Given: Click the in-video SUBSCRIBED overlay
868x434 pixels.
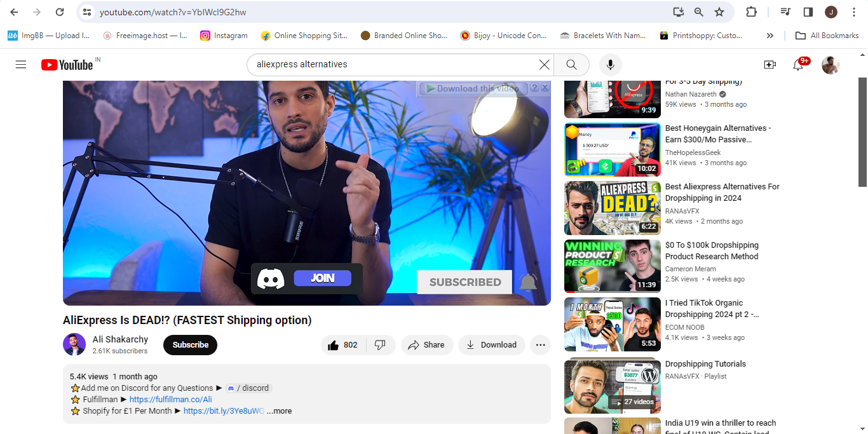Looking at the screenshot, I should 465,282.
